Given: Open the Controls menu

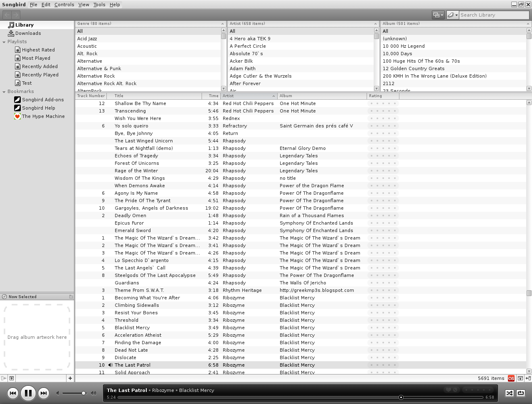Looking at the screenshot, I should pyautogui.click(x=64, y=5).
